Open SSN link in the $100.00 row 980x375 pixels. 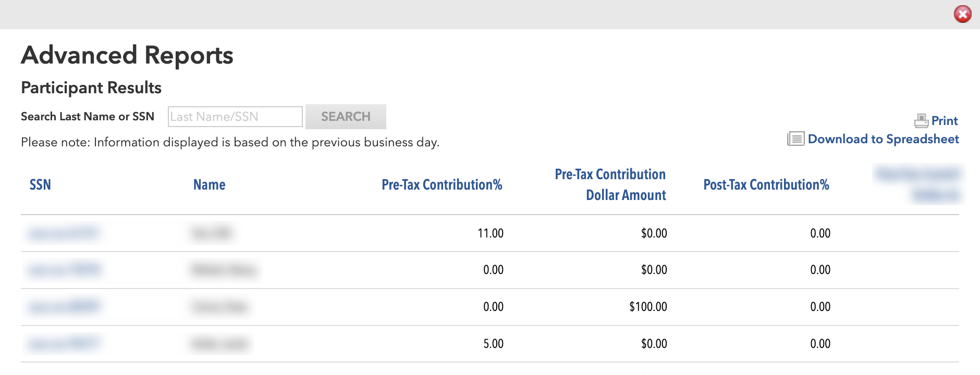(x=64, y=307)
